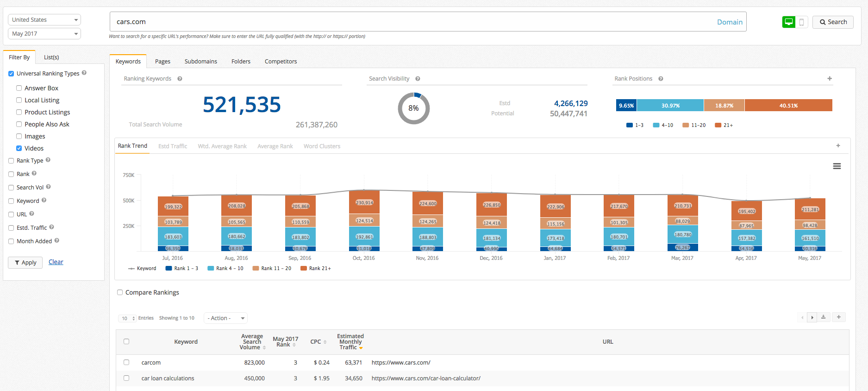Click the Domain label in search box
This screenshot has height=391, width=868.
tap(730, 22)
